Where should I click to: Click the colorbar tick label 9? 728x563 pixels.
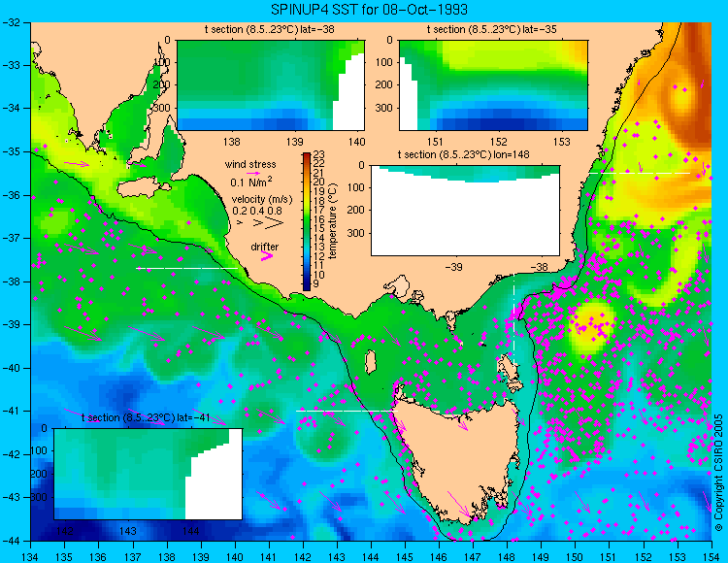click(316, 283)
